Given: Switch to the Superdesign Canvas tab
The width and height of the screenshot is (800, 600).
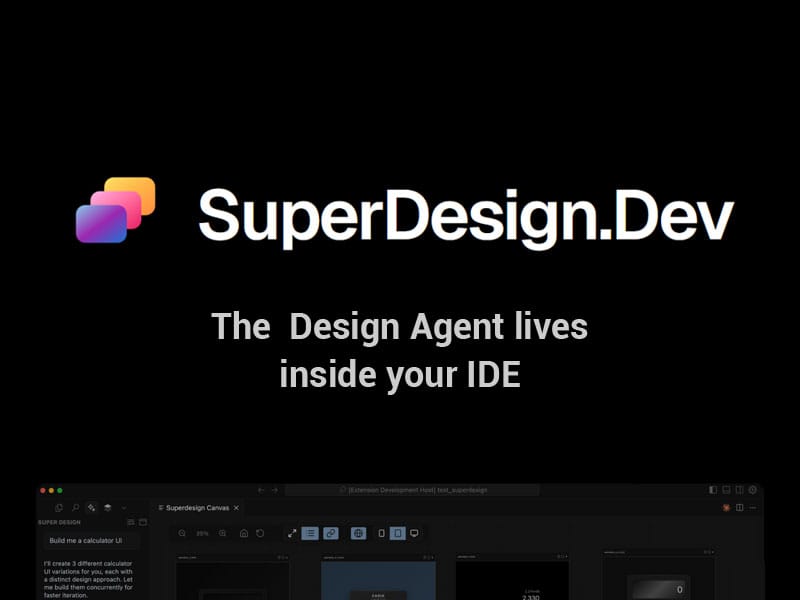Looking at the screenshot, I should (197, 508).
